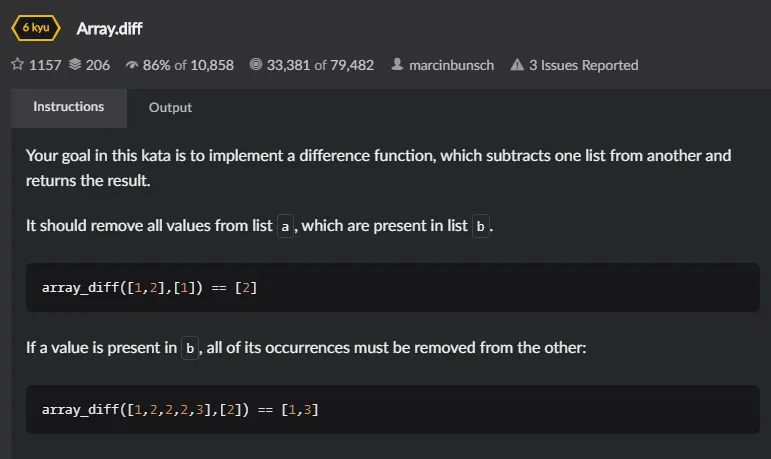The height and width of the screenshot is (459, 771).
Task: Switch to the Output tab
Action: pos(170,108)
